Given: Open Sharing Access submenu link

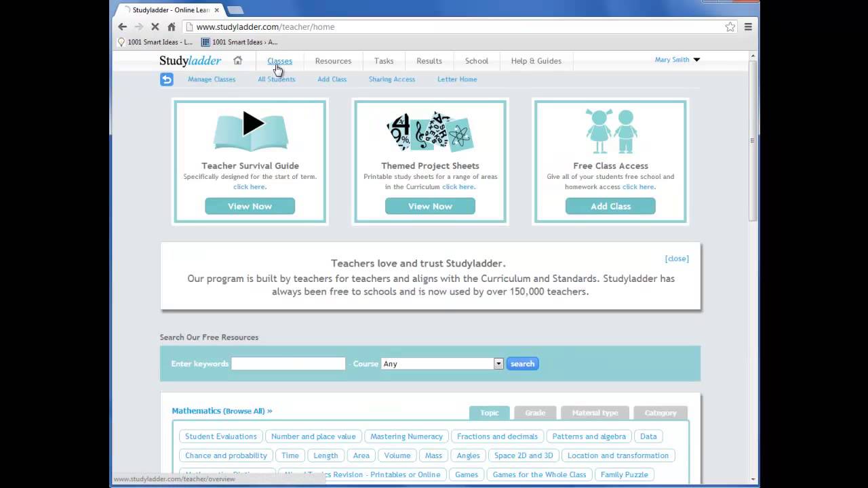Looking at the screenshot, I should [x=392, y=79].
